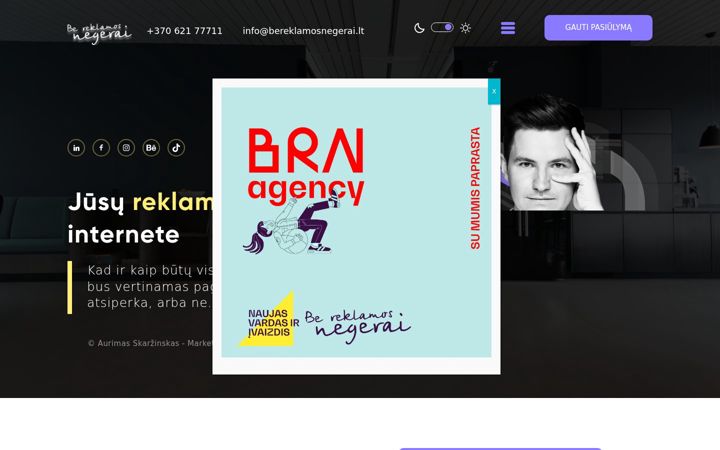Click the Gauti pasiūlymą button
720x450 pixels.
pyautogui.click(x=598, y=28)
